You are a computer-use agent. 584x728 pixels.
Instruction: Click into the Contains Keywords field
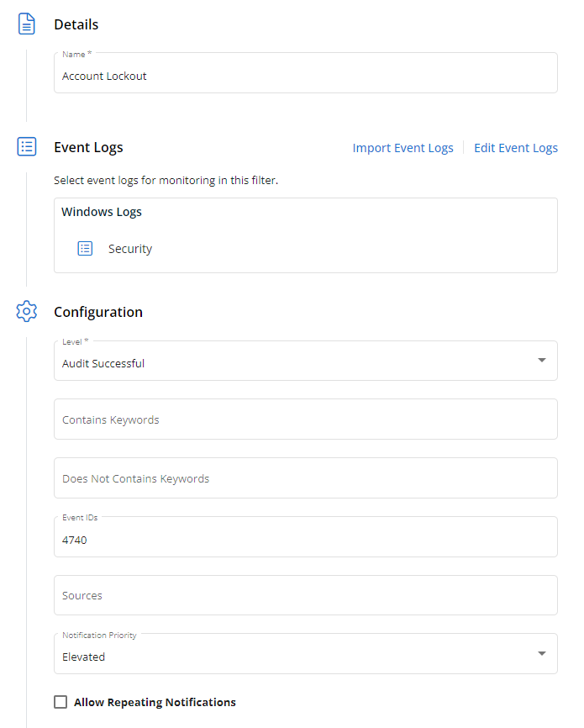coord(305,419)
